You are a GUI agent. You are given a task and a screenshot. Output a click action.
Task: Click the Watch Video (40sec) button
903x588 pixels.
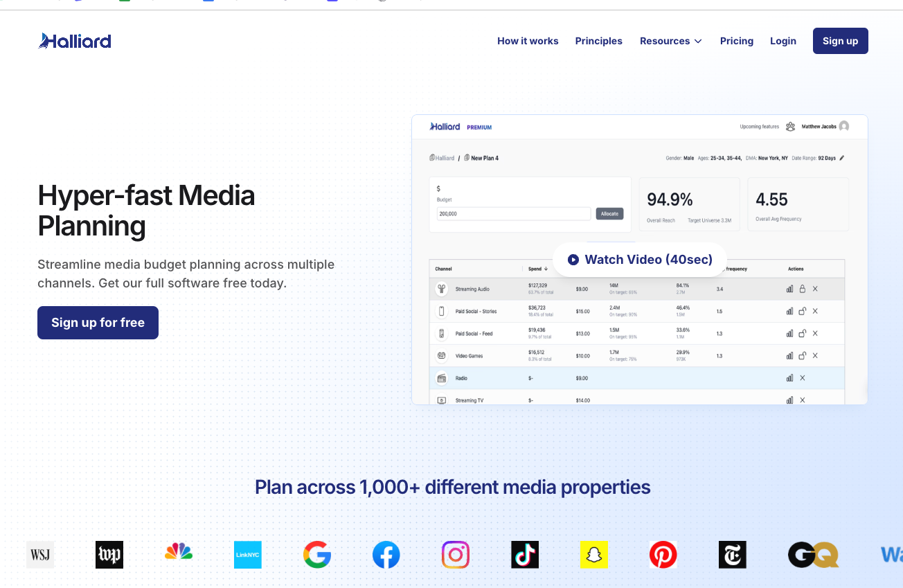tap(640, 260)
